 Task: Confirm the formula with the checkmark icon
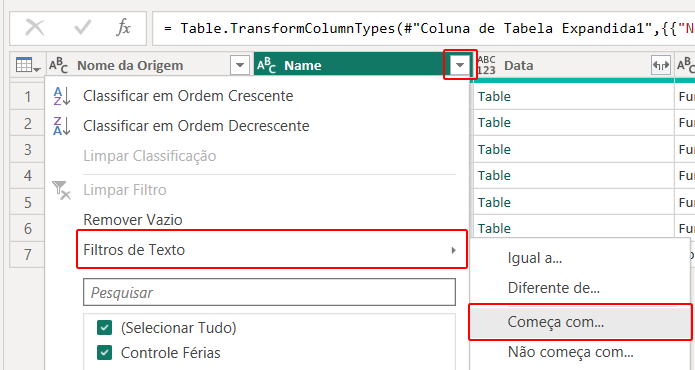point(82,28)
